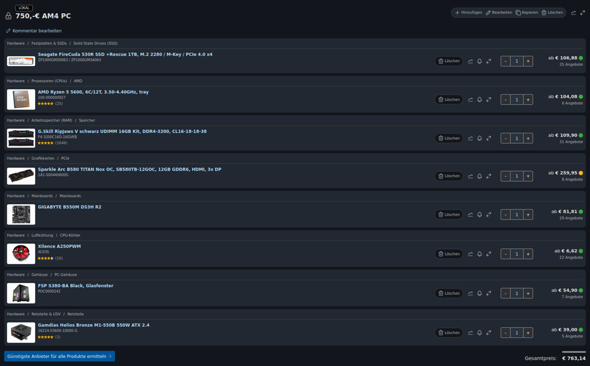This screenshot has height=366, width=590.
Task: Open the Grafikkarten breadcrumb category
Action: [x=43, y=158]
